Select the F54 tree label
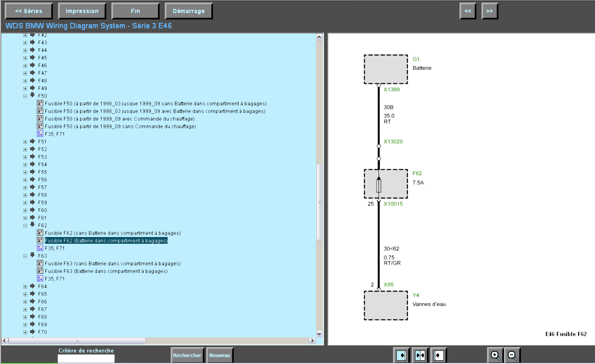This screenshot has width=595, height=364. pos(42,165)
